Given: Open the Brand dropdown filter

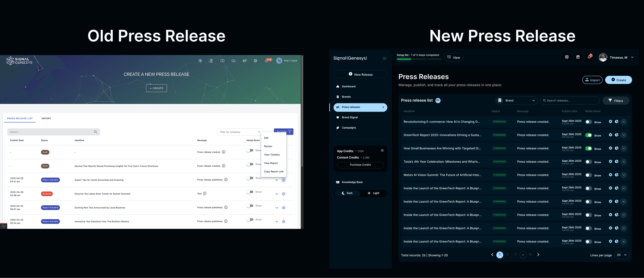Looking at the screenshot, I should (x=516, y=101).
